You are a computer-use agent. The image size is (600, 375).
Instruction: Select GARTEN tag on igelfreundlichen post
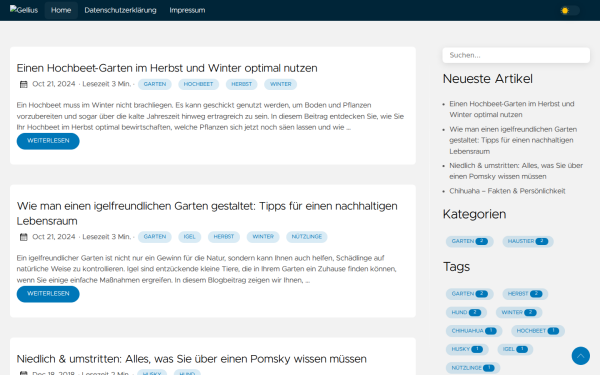click(155, 237)
